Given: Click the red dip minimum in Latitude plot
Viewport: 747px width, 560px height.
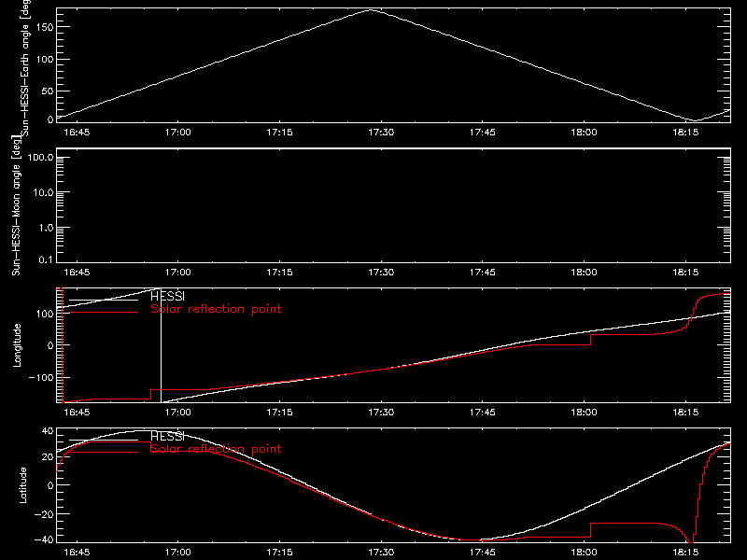Looking at the screenshot, I should click(691, 541).
